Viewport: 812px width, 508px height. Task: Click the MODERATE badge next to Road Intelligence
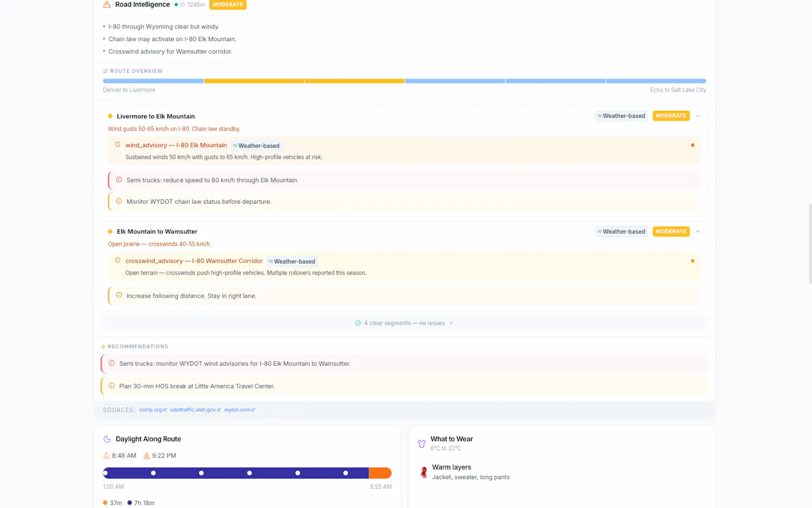[x=228, y=5]
